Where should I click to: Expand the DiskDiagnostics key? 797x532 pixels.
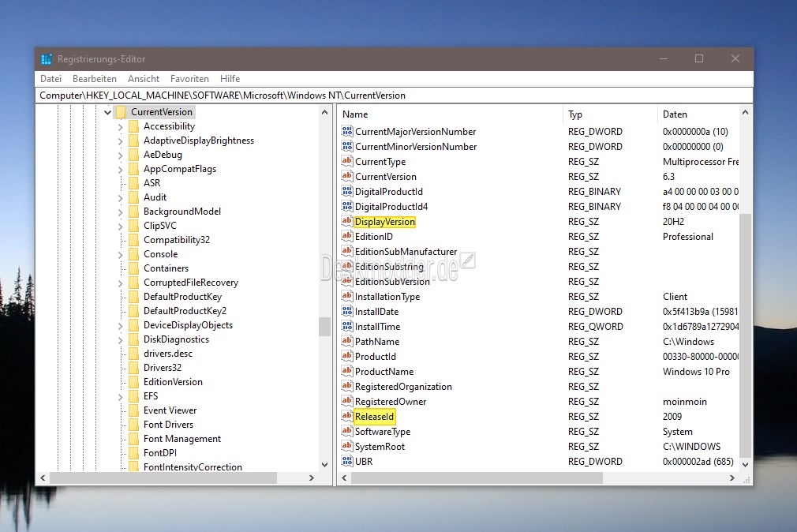tap(120, 339)
